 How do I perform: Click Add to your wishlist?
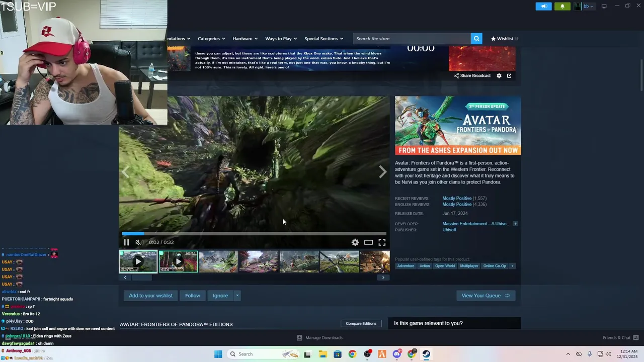pos(150,296)
